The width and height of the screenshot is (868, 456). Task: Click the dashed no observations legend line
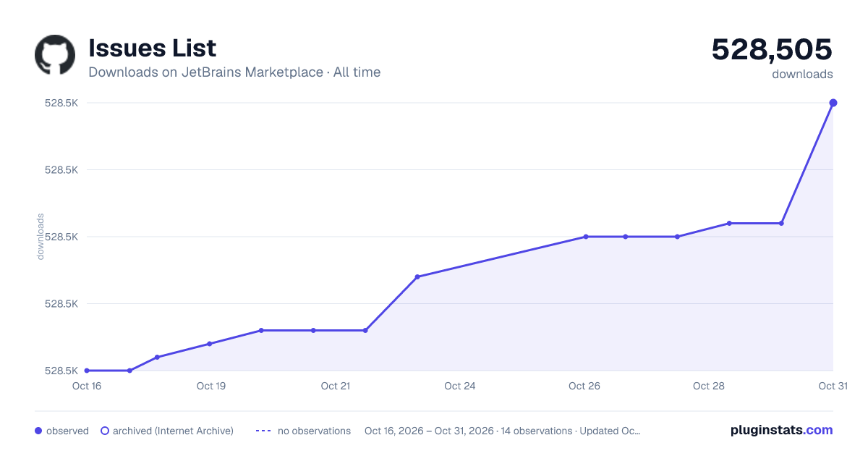(x=263, y=431)
